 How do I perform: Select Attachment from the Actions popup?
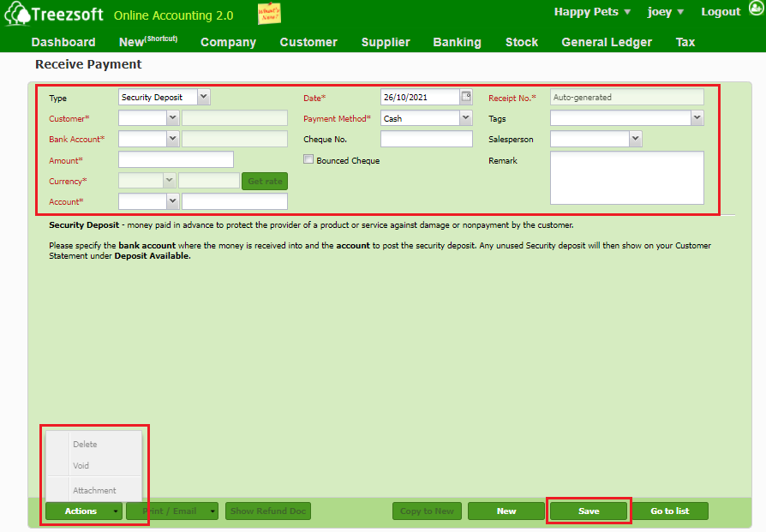point(94,490)
